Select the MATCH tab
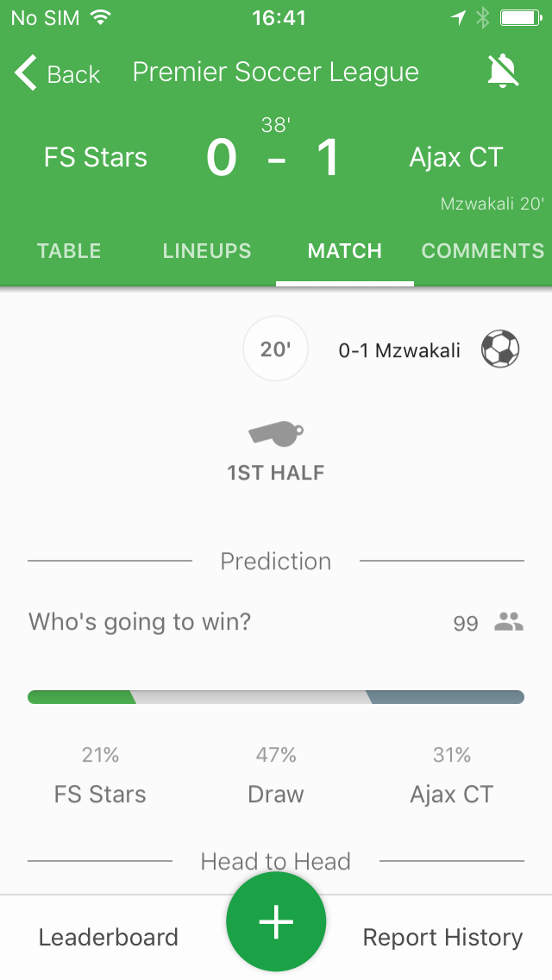The height and width of the screenshot is (980, 552). tap(345, 251)
